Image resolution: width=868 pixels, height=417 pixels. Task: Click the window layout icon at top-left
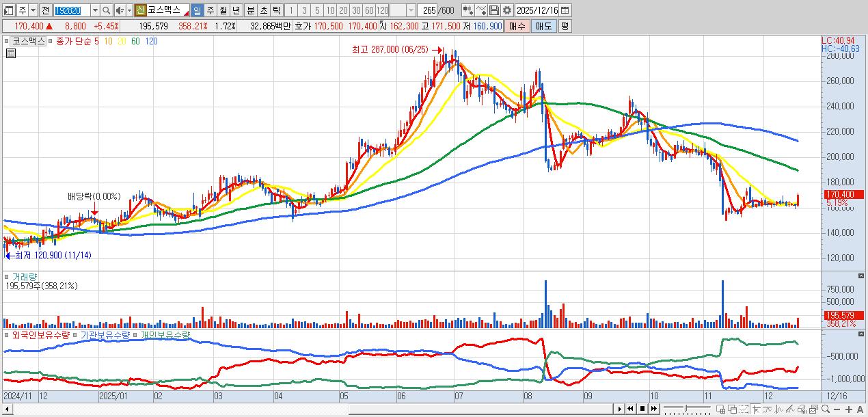click(9, 11)
